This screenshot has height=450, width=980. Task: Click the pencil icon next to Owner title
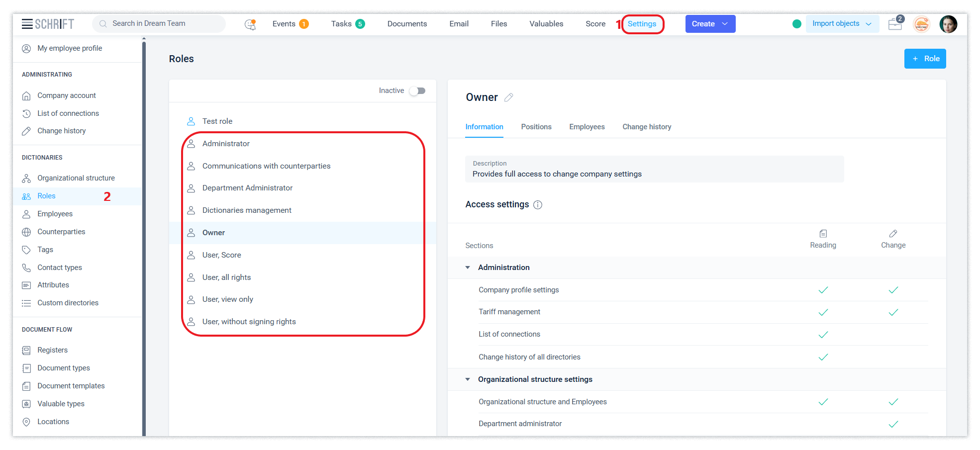tap(508, 97)
